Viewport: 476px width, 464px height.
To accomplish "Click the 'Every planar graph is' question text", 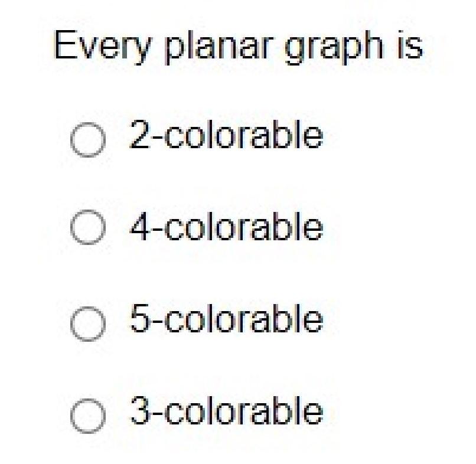I will tap(239, 47).
